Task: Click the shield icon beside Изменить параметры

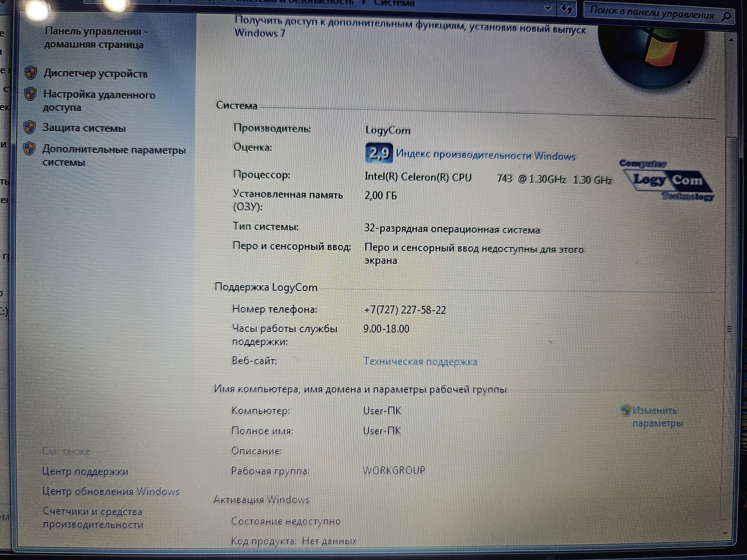Action: (x=625, y=410)
